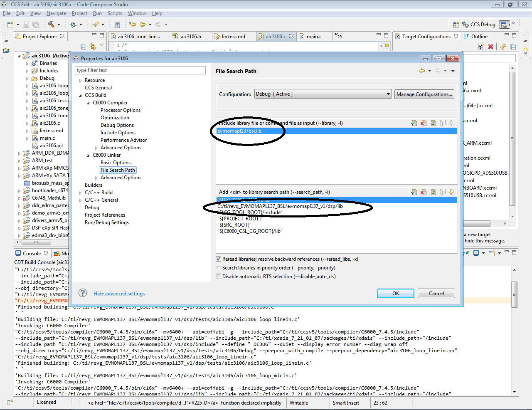Open the File menu
Screen dimensions: 532x410
pyautogui.click(x=7, y=13)
